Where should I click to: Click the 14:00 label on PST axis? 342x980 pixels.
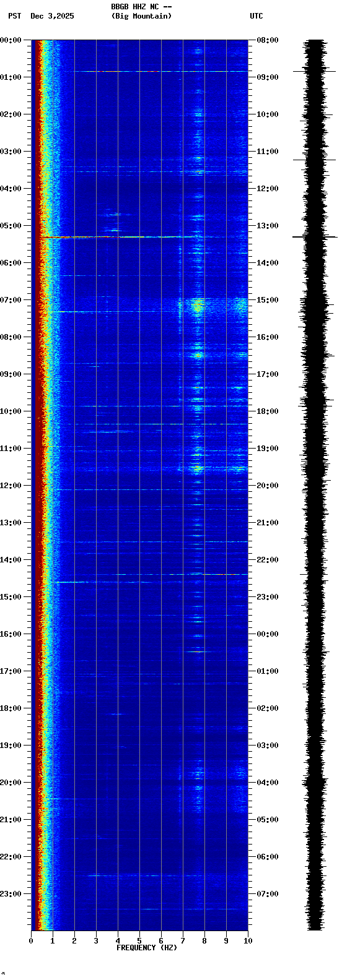click(11, 560)
